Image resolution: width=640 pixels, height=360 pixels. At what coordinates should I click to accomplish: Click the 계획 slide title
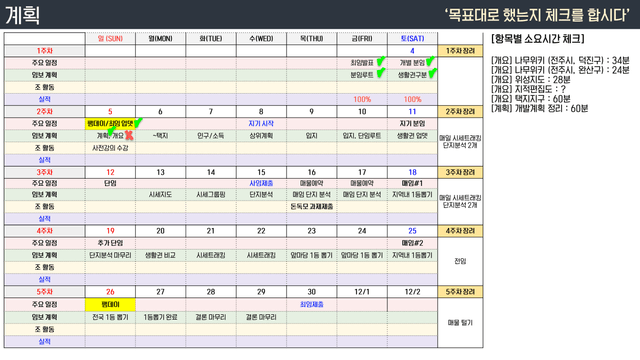point(22,15)
